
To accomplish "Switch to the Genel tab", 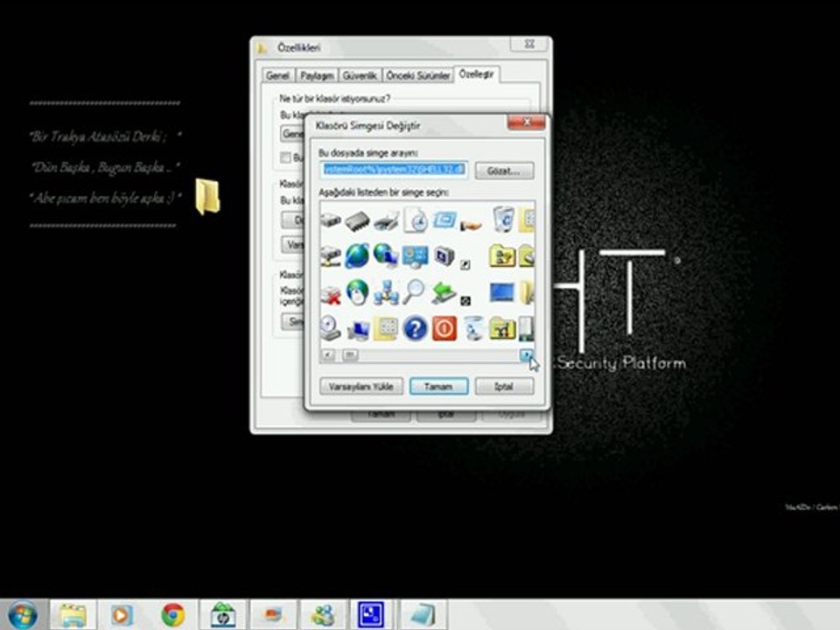I will (277, 76).
